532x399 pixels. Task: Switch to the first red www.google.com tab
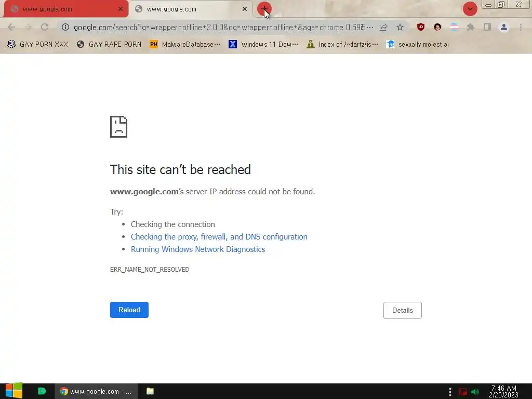click(66, 9)
